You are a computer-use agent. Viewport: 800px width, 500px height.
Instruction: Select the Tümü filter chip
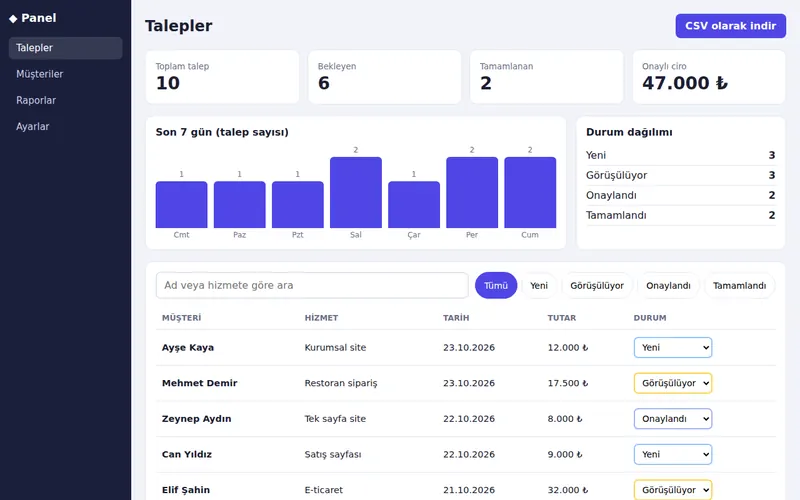[496, 286]
